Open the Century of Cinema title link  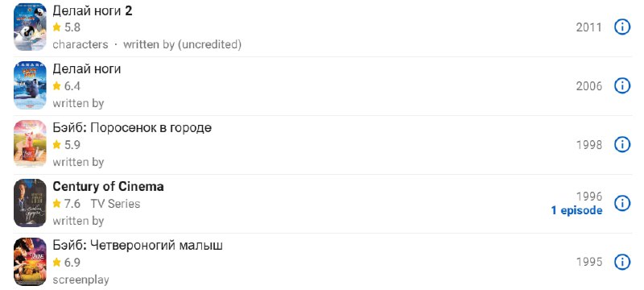[x=108, y=187]
